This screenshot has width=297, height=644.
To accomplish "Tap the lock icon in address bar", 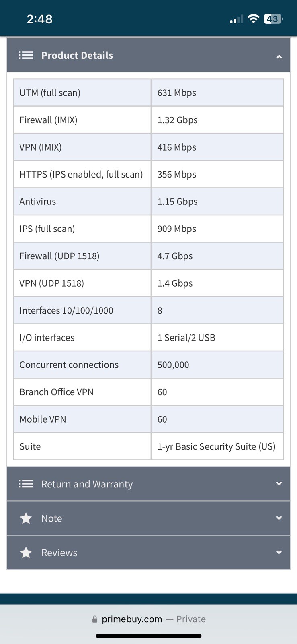I will tap(95, 619).
